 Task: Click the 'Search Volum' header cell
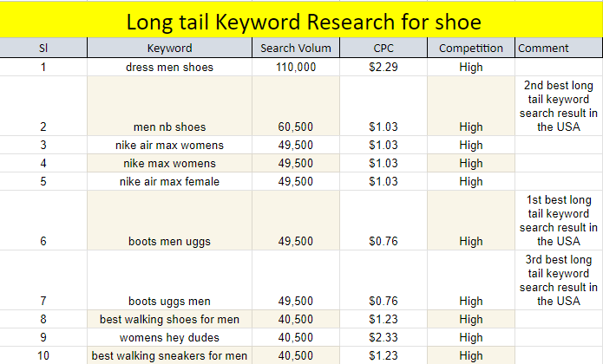(x=296, y=49)
